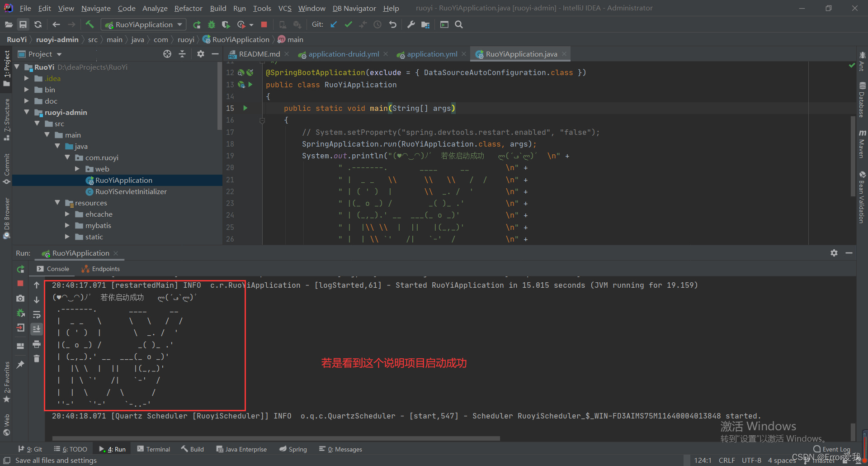Rerun application in Run panel
The width and height of the screenshot is (868, 466).
click(20, 269)
